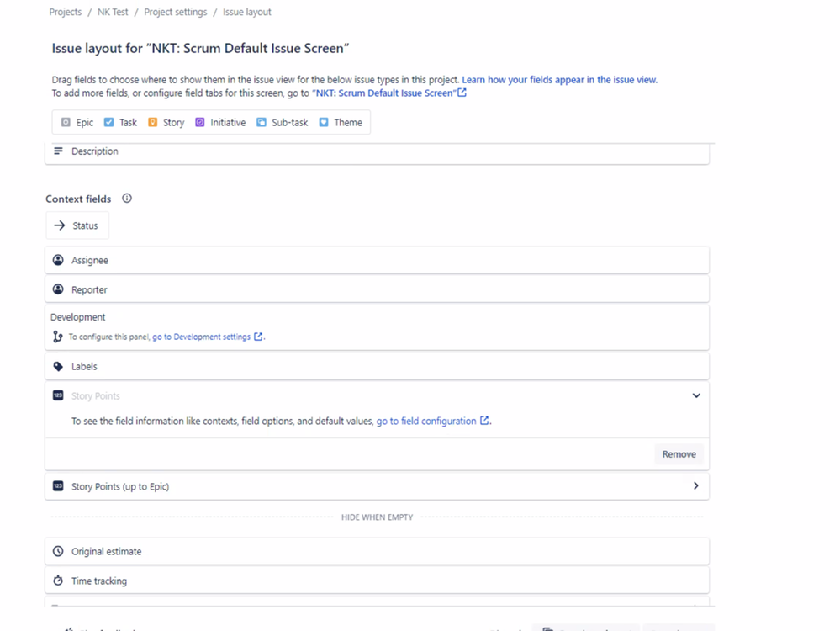Click the Sub-task issue type icon
This screenshot has height=631, width=840.
(x=262, y=122)
